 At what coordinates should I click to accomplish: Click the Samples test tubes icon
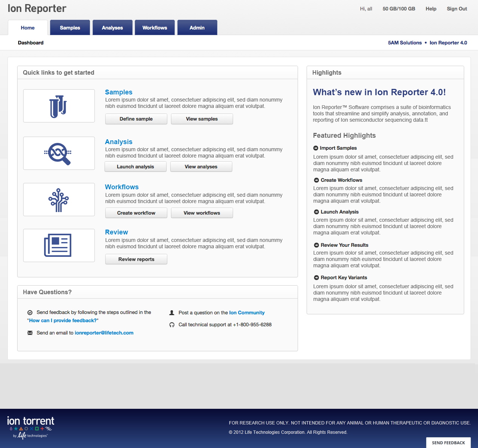tap(58, 106)
